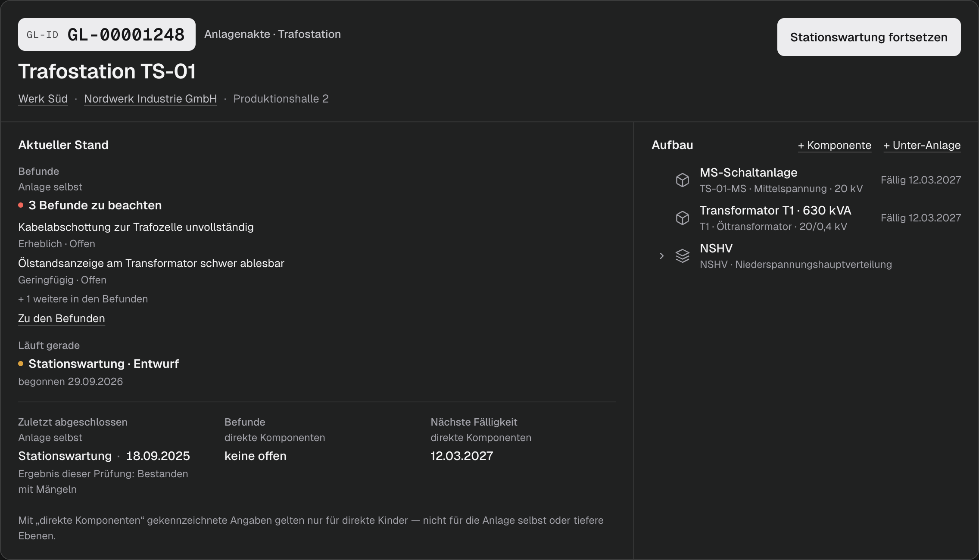
Task: Click 'Stationswartung · Entwurf' running item
Action: 103,364
